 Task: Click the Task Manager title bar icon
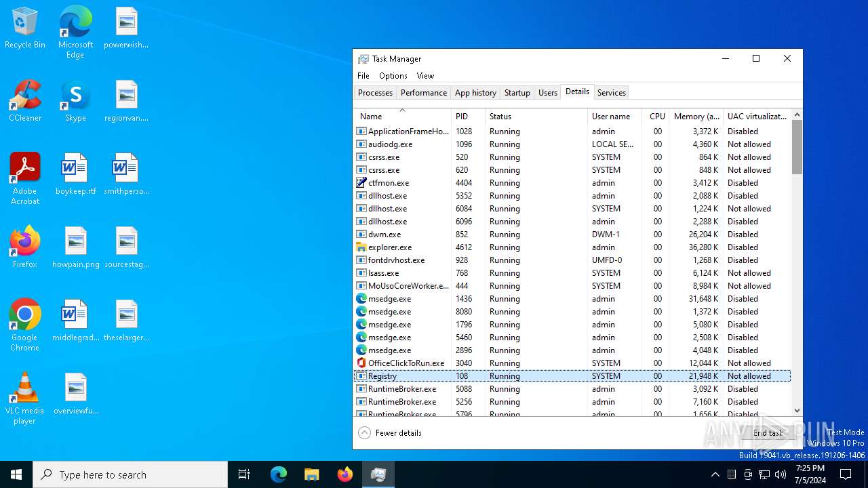click(363, 59)
